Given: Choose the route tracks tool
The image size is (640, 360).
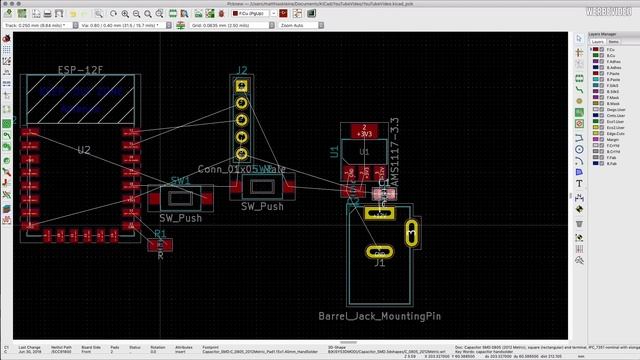Looking at the screenshot, I should tap(579, 89).
